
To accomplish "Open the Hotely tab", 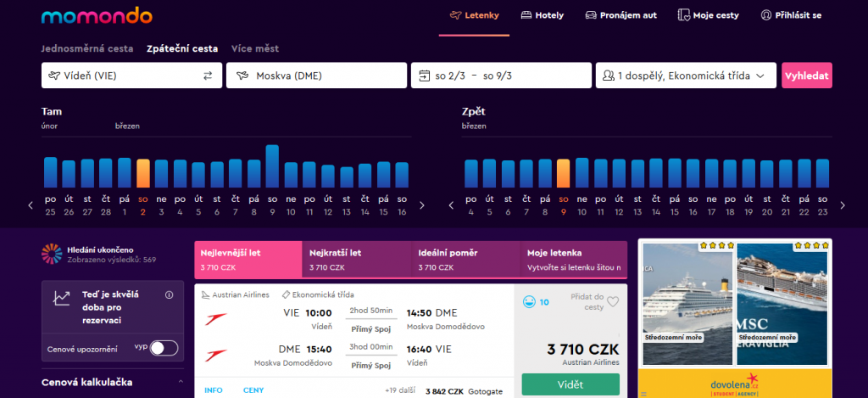I will coord(542,15).
